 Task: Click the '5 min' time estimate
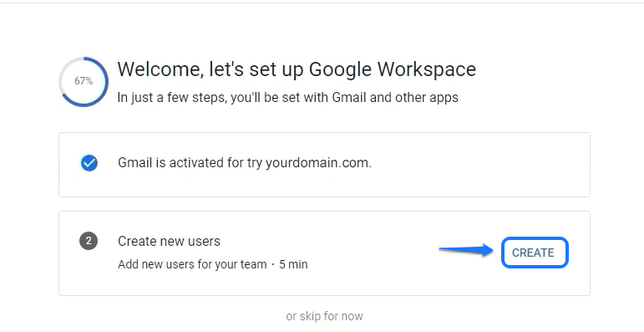pos(293,264)
